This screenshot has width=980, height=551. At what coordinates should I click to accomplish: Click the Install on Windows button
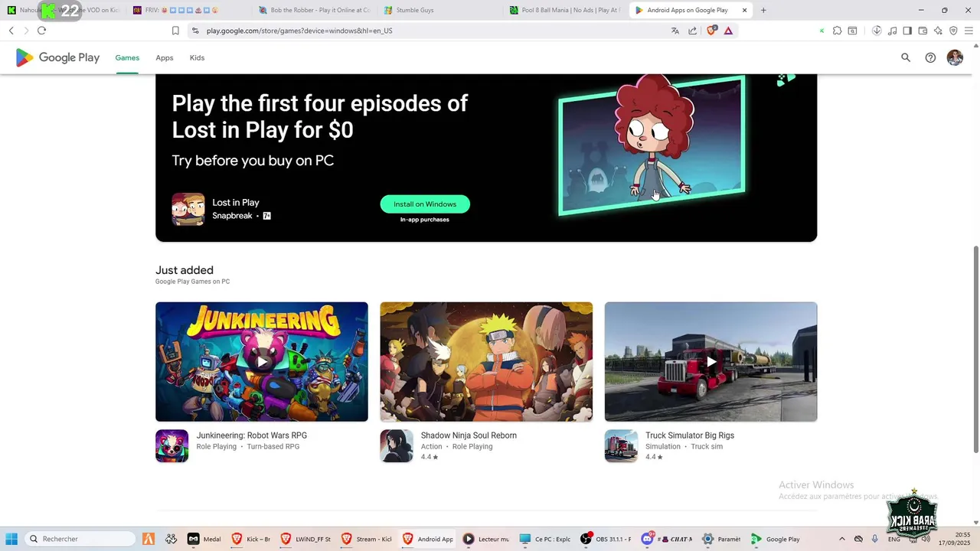(x=425, y=204)
